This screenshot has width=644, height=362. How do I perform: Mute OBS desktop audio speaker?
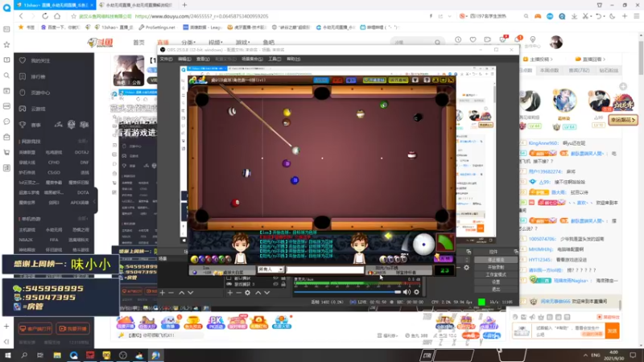pos(407,292)
